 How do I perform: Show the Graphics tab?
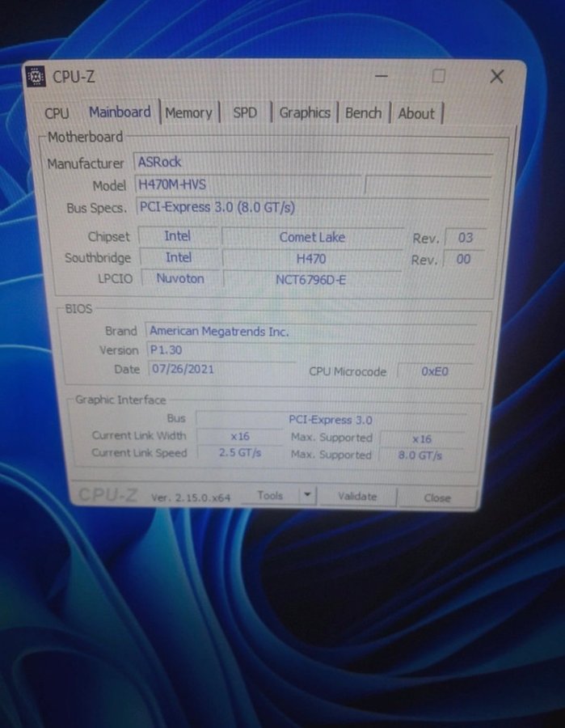(305, 113)
